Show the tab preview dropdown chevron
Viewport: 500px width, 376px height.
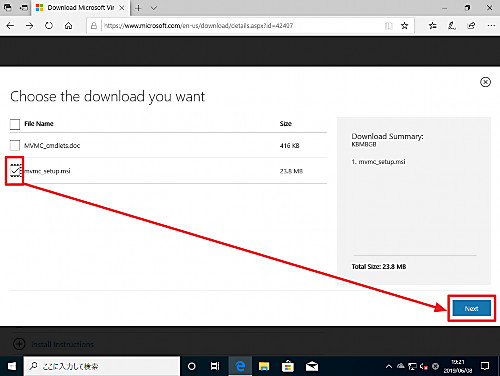[154, 8]
